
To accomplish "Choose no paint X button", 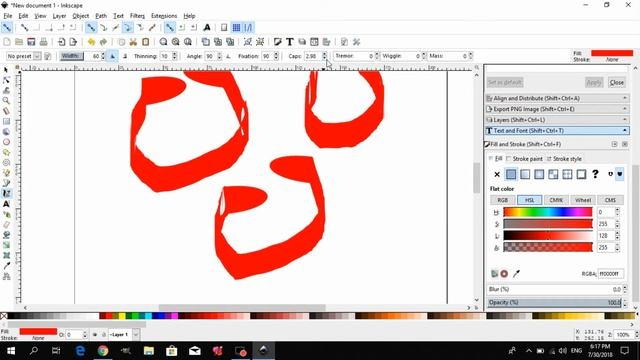I will [x=497, y=174].
